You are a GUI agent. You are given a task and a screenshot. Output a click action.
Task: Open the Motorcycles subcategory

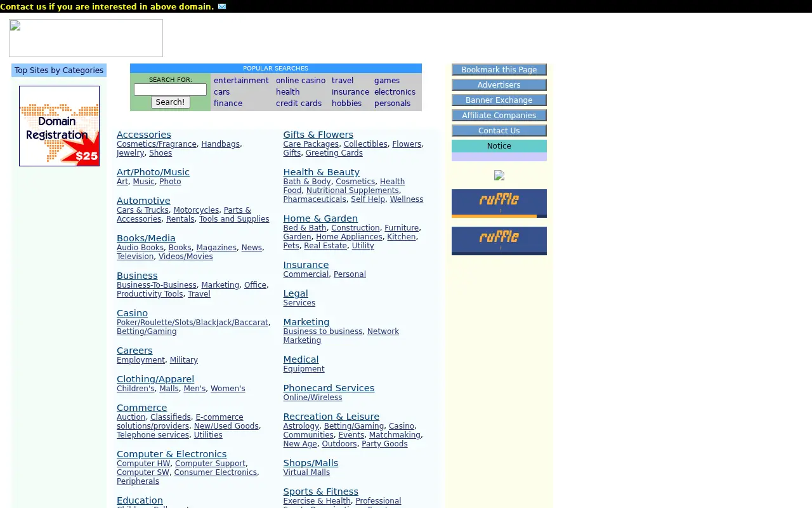[196, 210]
